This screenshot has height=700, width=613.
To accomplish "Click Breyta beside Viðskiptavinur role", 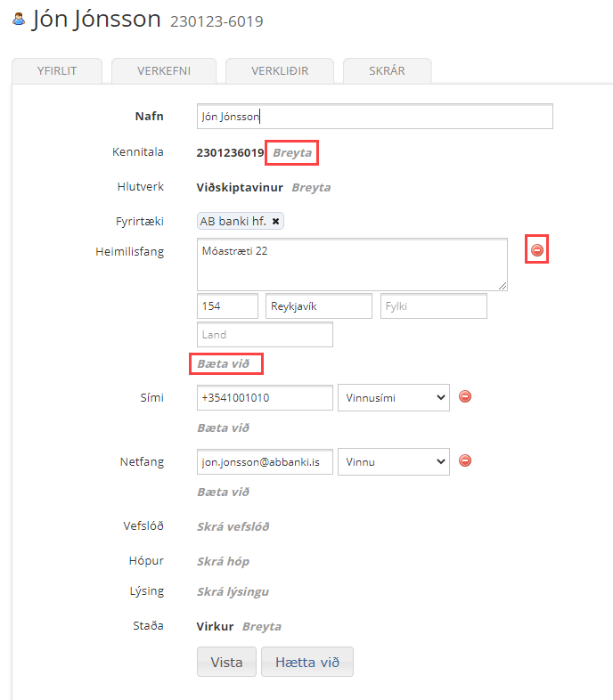I will (311, 188).
